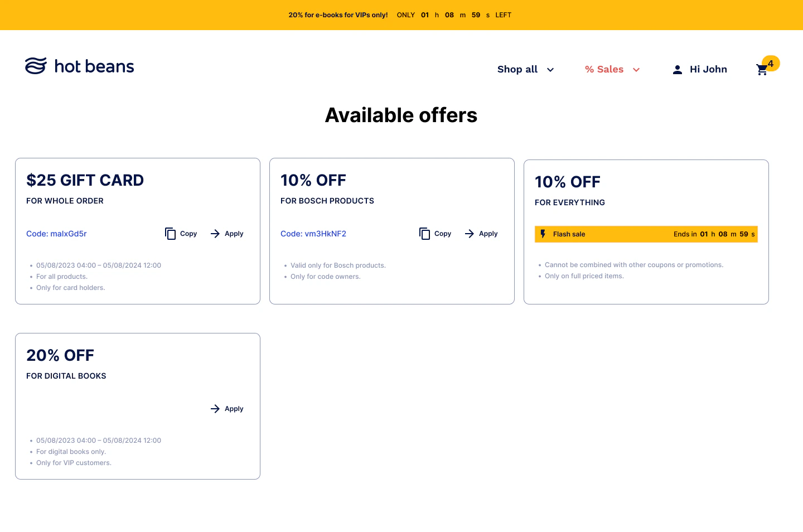Click the arrow icon to apply the Bosch discount
Viewport: 803px width, 532px height.
click(x=470, y=234)
